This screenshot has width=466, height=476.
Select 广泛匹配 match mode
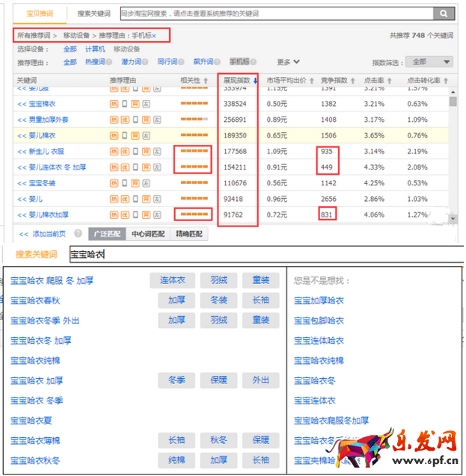[x=107, y=234]
